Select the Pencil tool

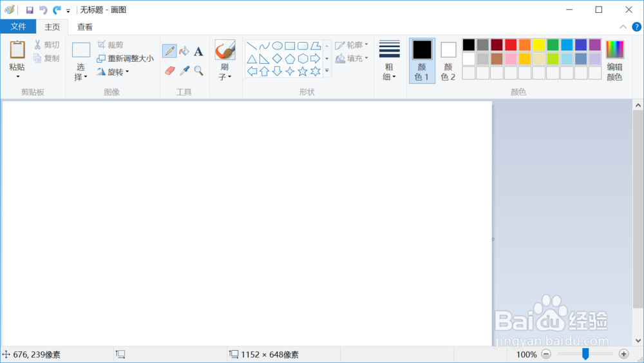coord(169,51)
